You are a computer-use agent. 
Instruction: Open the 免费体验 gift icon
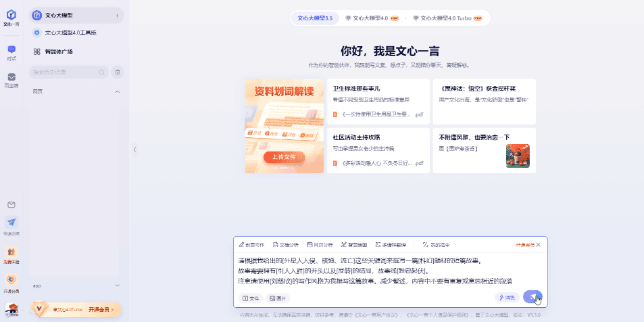pos(11,254)
